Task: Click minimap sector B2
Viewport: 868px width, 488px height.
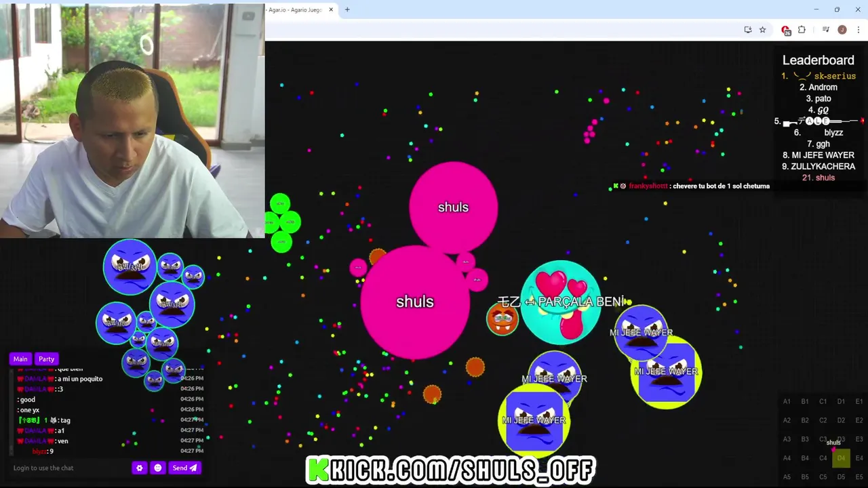Action: point(805,420)
